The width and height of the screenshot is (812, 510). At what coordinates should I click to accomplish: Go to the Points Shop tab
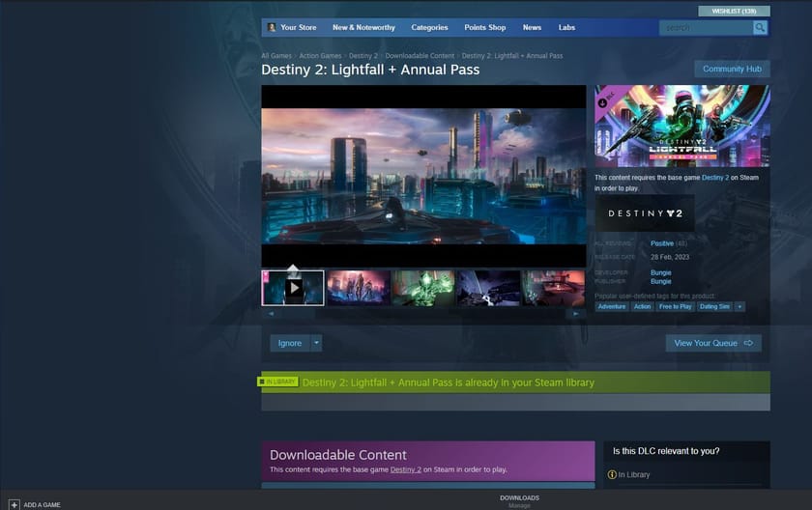point(484,28)
